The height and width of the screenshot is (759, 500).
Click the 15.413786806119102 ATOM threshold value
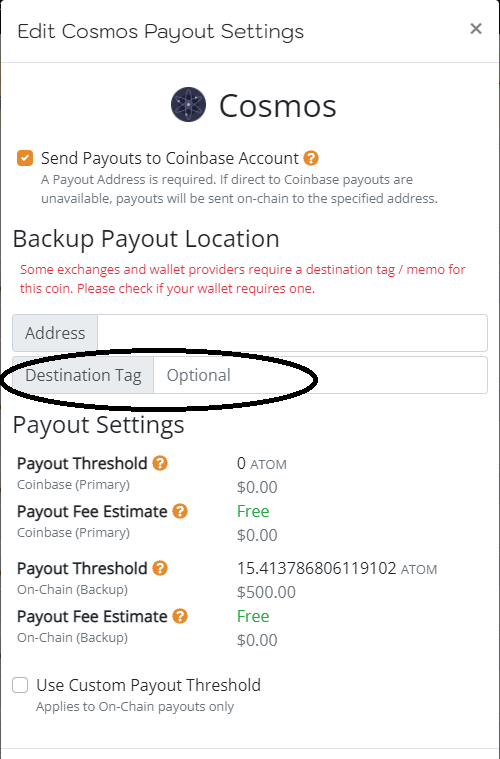337,568
